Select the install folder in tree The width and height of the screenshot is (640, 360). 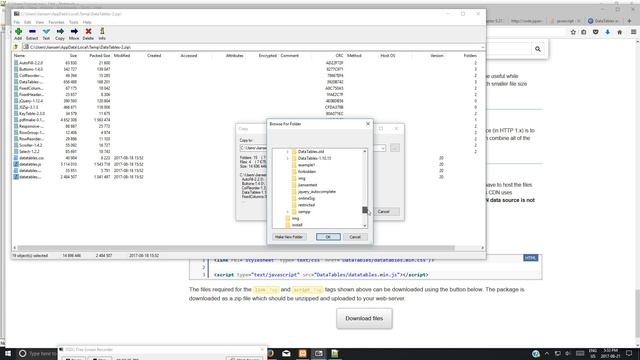(297, 225)
